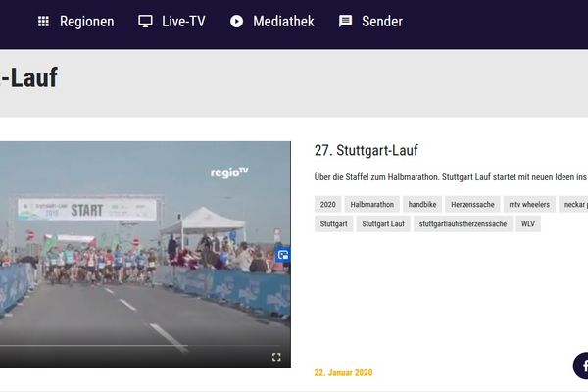The height and width of the screenshot is (392, 588).
Task: Open the Facebook share button
Action: (581, 366)
